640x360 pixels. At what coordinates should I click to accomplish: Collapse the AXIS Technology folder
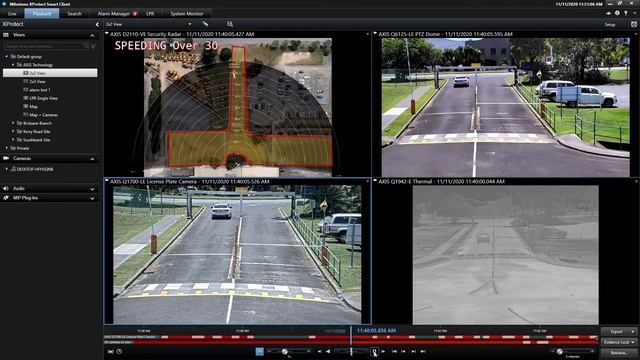tap(13, 64)
